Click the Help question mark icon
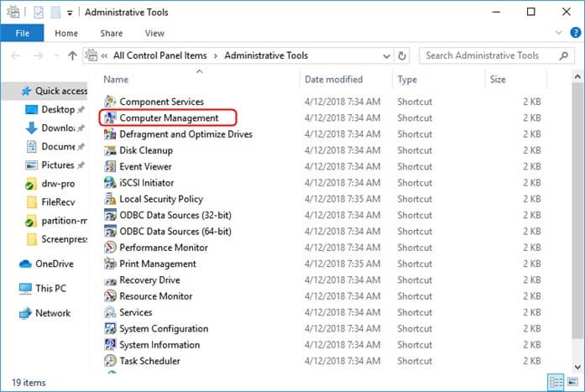The image size is (585, 392). (x=576, y=33)
